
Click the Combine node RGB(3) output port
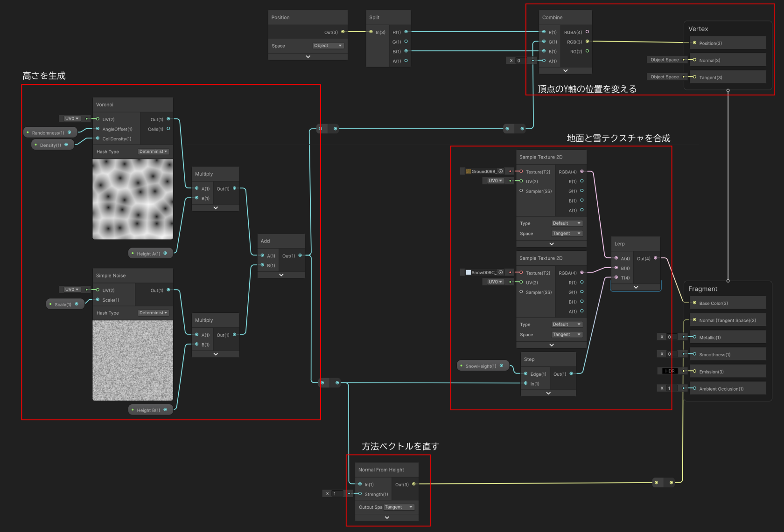tap(587, 41)
